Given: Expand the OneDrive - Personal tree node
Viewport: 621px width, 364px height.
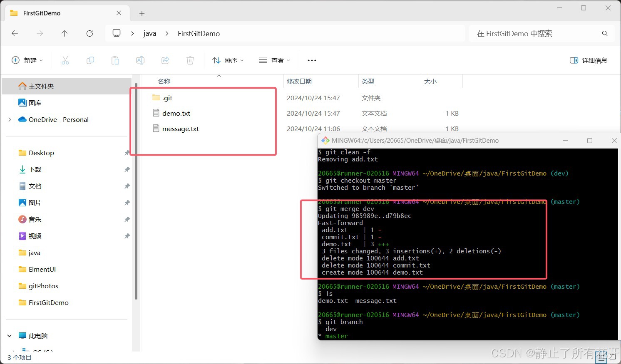Looking at the screenshot, I should point(10,119).
